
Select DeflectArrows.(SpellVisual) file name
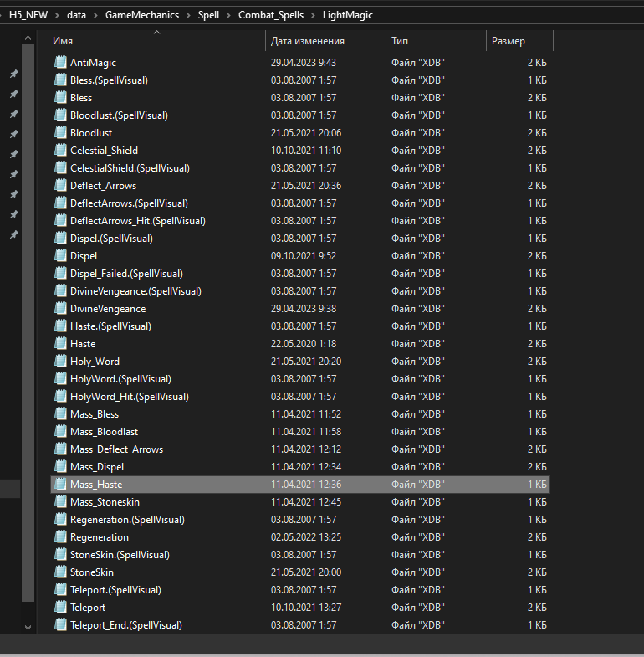click(x=129, y=203)
